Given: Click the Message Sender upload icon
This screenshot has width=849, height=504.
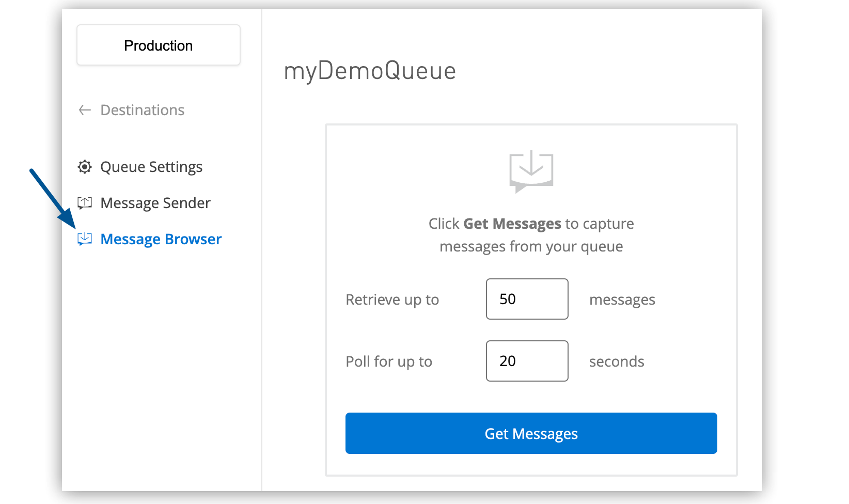Looking at the screenshot, I should tap(85, 203).
